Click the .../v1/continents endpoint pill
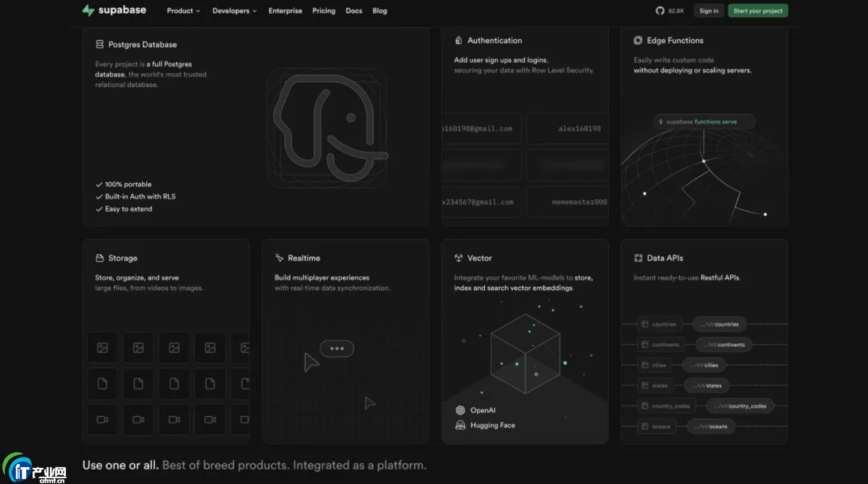This screenshot has width=868, height=484. [724, 344]
